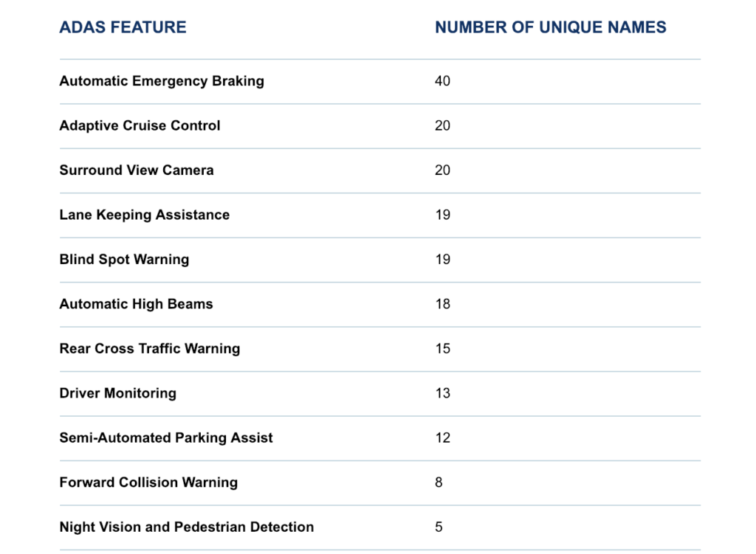
Task: Click the value 15 beside Rear Cross Traffic Warning
Action: pos(443,349)
